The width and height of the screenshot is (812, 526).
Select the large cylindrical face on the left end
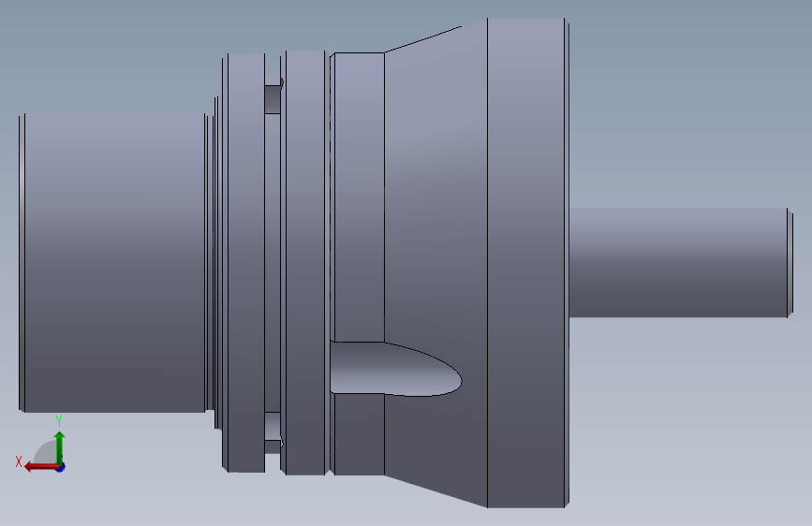tap(114, 262)
